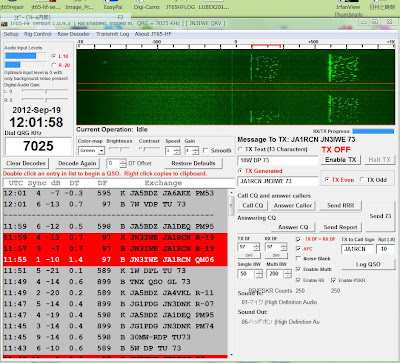Adjust the R digital audio gain slider

[45, 100]
